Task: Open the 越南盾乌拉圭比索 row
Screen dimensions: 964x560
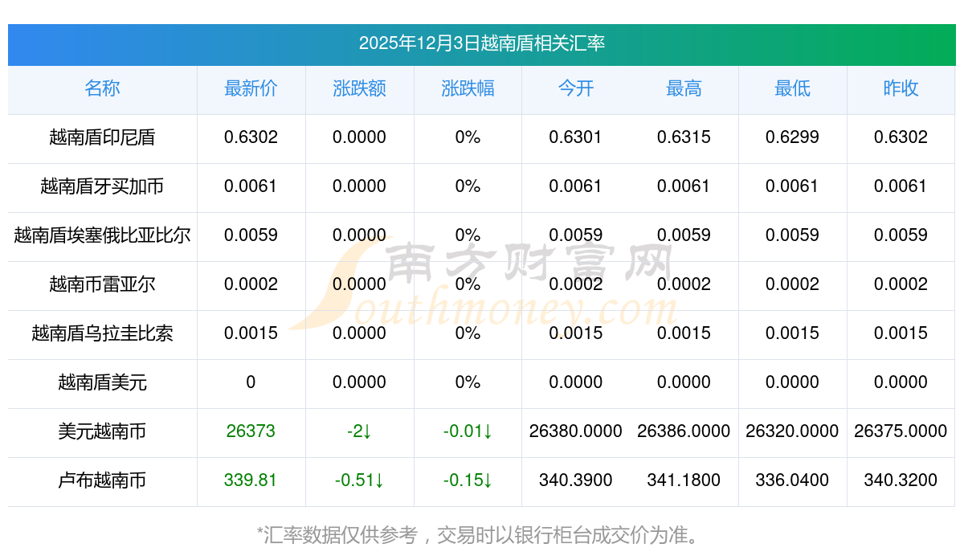Action: (102, 333)
